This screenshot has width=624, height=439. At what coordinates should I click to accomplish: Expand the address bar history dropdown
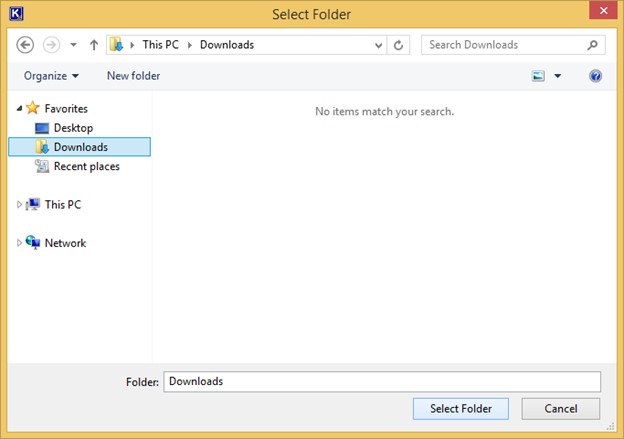(x=378, y=45)
